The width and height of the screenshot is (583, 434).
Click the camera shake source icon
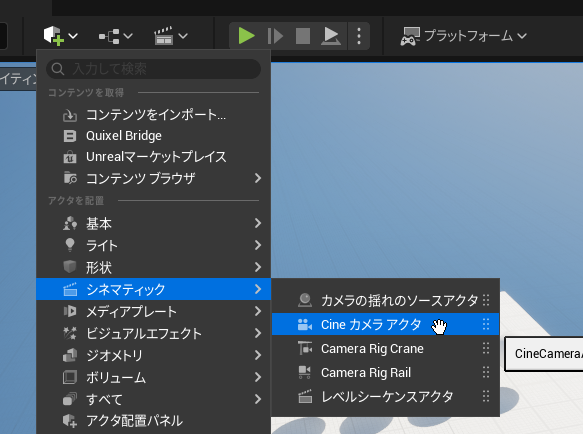tap(305, 300)
